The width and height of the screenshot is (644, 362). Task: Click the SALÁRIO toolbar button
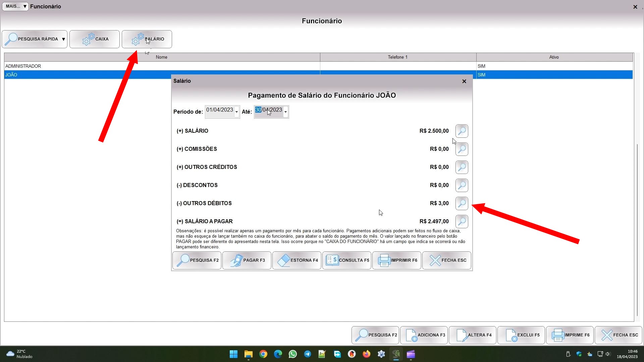point(147,39)
